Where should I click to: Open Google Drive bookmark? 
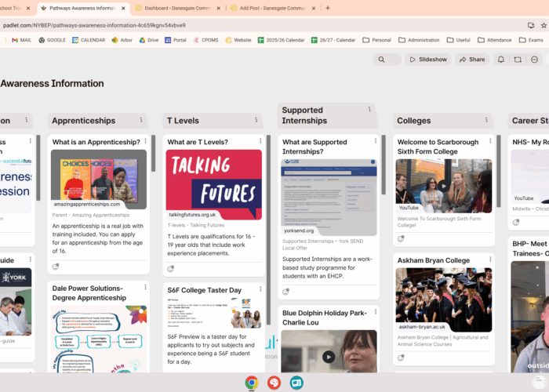click(x=147, y=40)
